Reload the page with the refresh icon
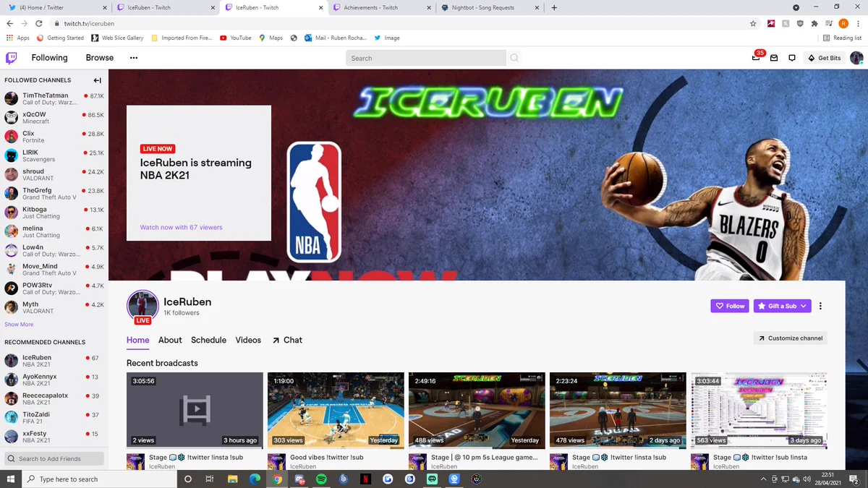Screen dimensions: 868x488 pos(38,23)
